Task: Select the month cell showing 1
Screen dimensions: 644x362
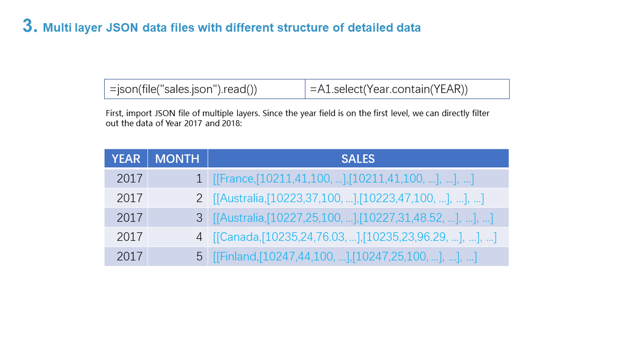Action: (x=178, y=178)
